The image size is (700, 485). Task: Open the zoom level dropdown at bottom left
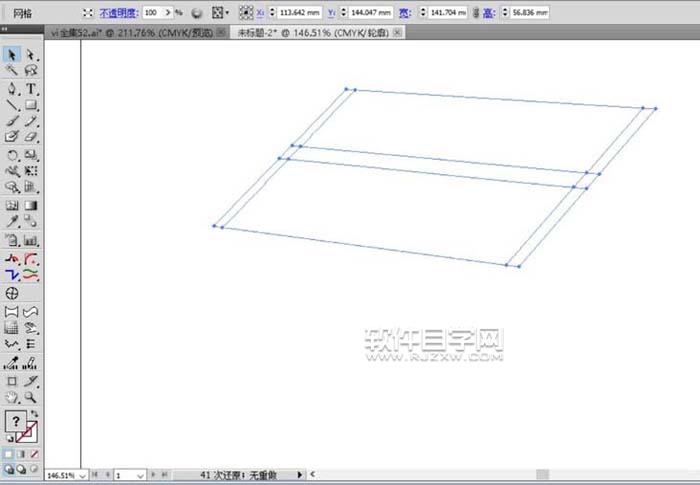click(82, 475)
